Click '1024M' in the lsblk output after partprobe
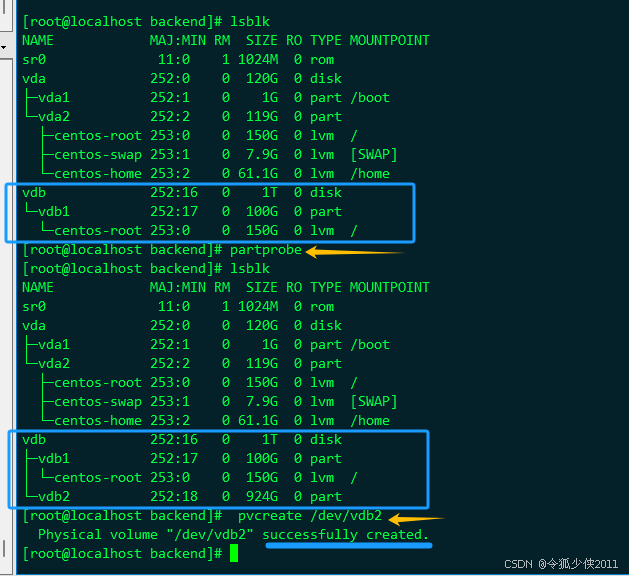Viewport: 629px width, 576px height. pos(258,307)
